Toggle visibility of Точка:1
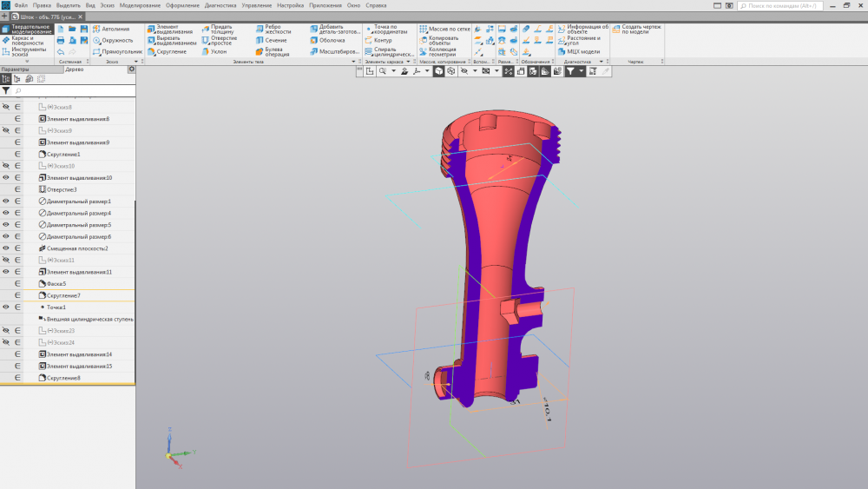Viewport: 868px width, 489px height. [6, 307]
